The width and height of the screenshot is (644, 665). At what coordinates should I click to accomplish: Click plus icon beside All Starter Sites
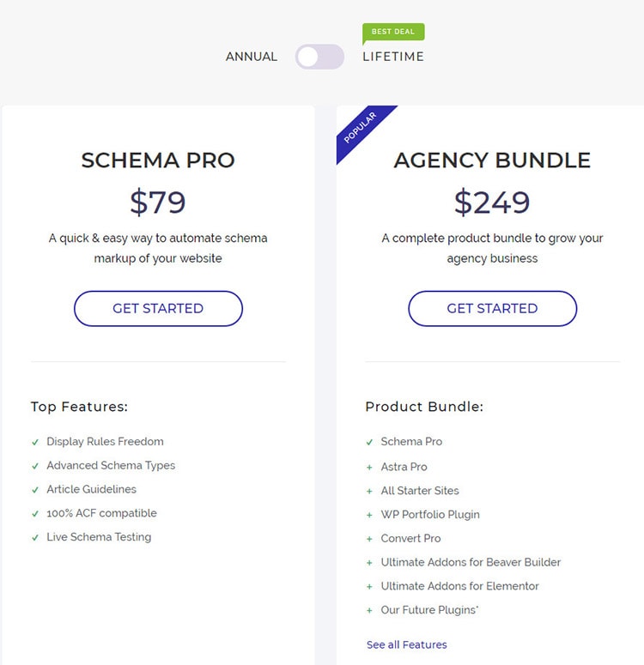pyautogui.click(x=369, y=492)
